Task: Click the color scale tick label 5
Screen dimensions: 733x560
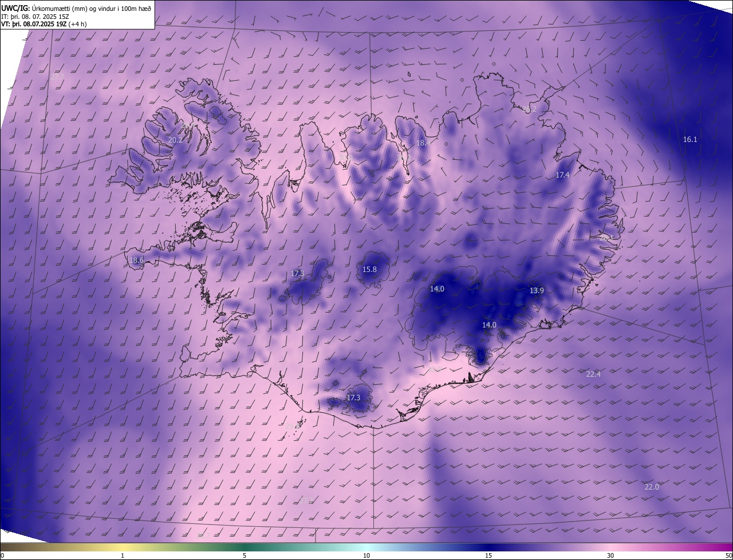Action: [245, 555]
